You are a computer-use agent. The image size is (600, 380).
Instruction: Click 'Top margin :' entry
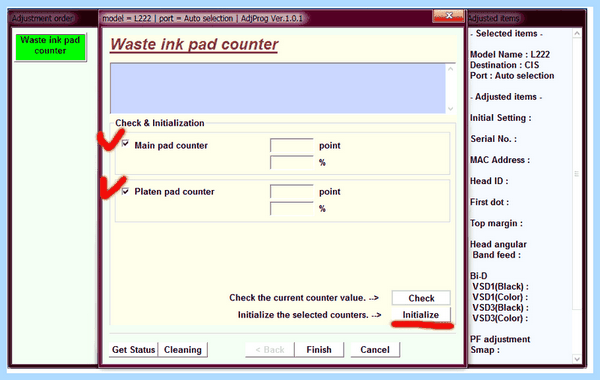(x=496, y=223)
